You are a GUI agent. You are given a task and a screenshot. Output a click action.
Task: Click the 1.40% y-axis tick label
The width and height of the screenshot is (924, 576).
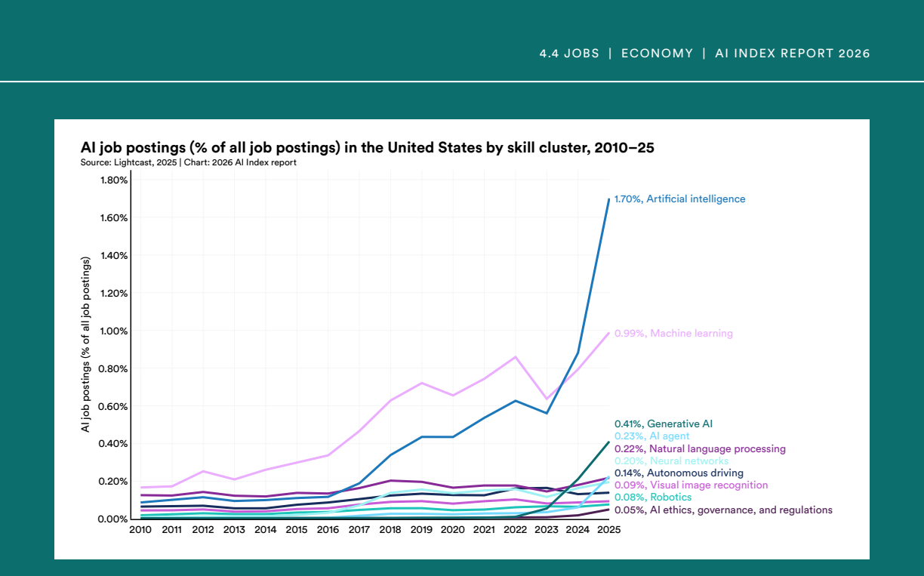click(x=114, y=256)
